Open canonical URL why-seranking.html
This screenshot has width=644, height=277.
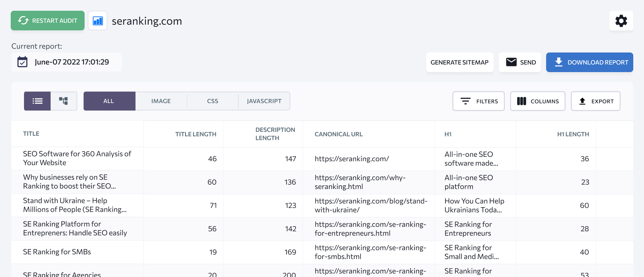click(360, 182)
